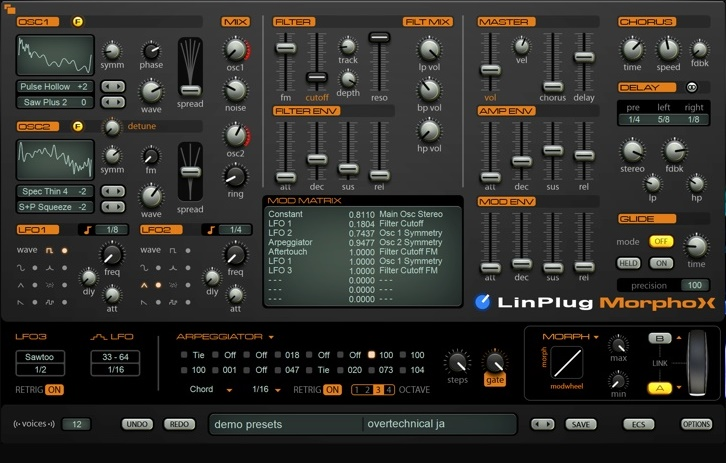Image resolution: width=726 pixels, height=463 pixels.
Task: Open the OPTIONS button
Action: [x=696, y=424]
